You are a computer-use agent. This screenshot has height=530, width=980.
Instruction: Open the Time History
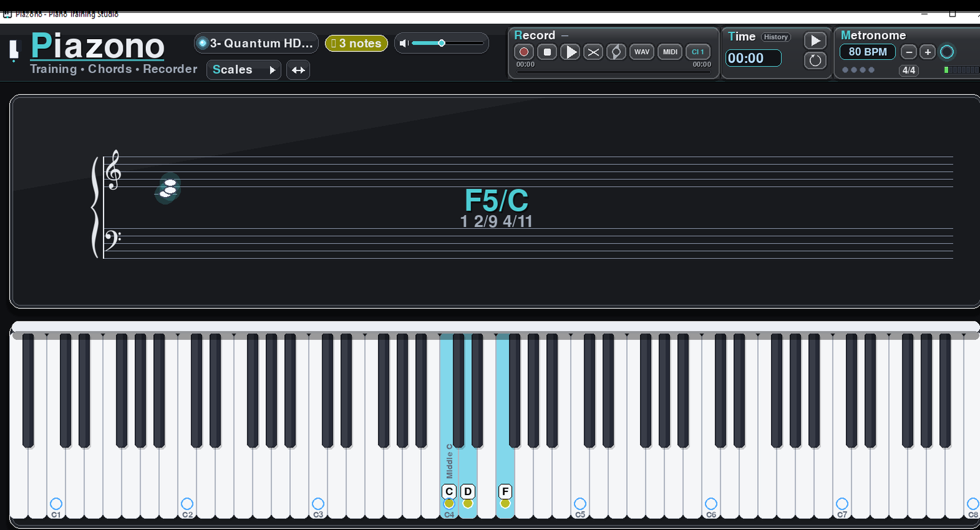pos(775,37)
